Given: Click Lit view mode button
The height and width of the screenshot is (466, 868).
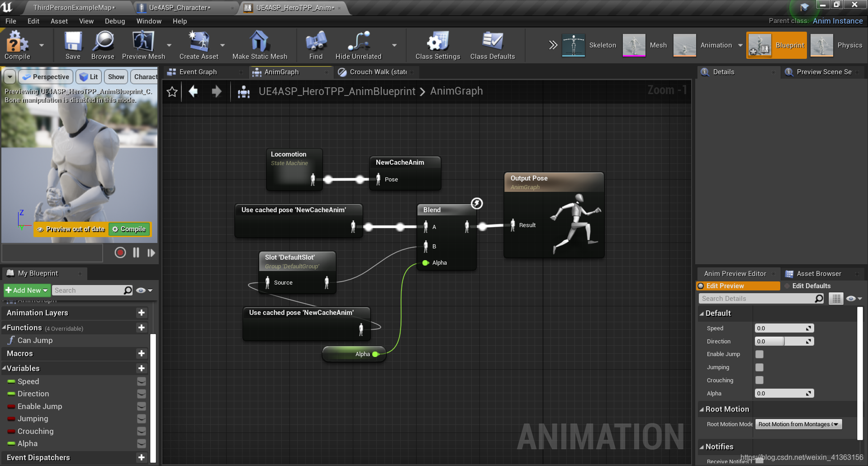Looking at the screenshot, I should click(89, 77).
